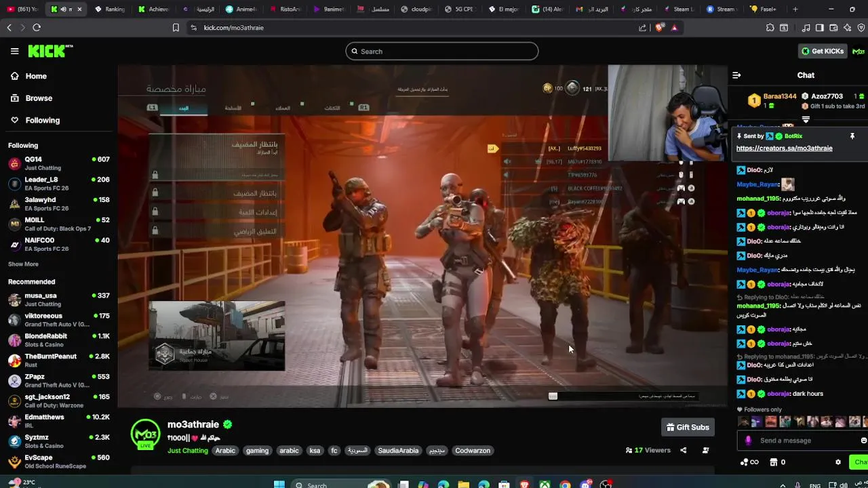This screenshot has width=868, height=488.
Task: Open File Explorer from taskbar
Action: click(464, 484)
